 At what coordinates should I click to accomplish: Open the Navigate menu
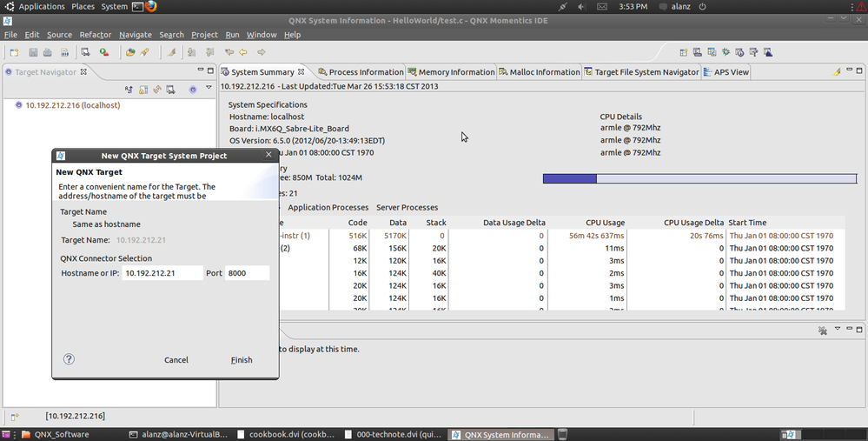[x=135, y=34]
